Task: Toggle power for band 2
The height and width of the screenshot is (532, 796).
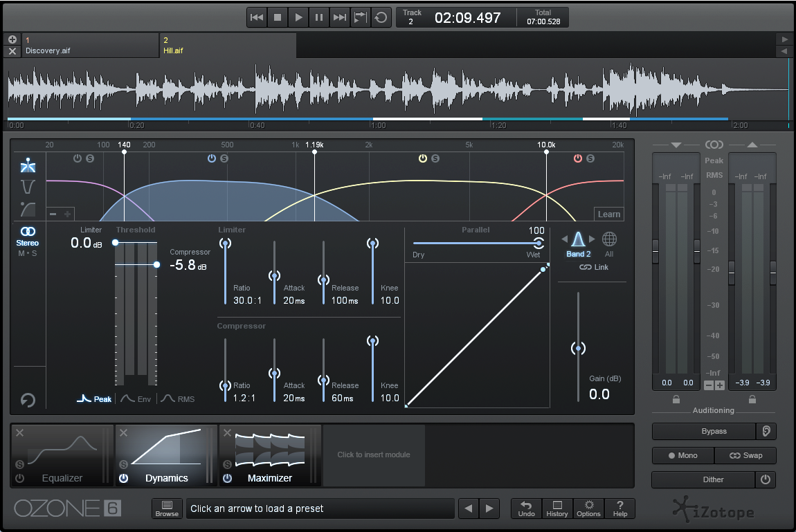Action: (212, 158)
